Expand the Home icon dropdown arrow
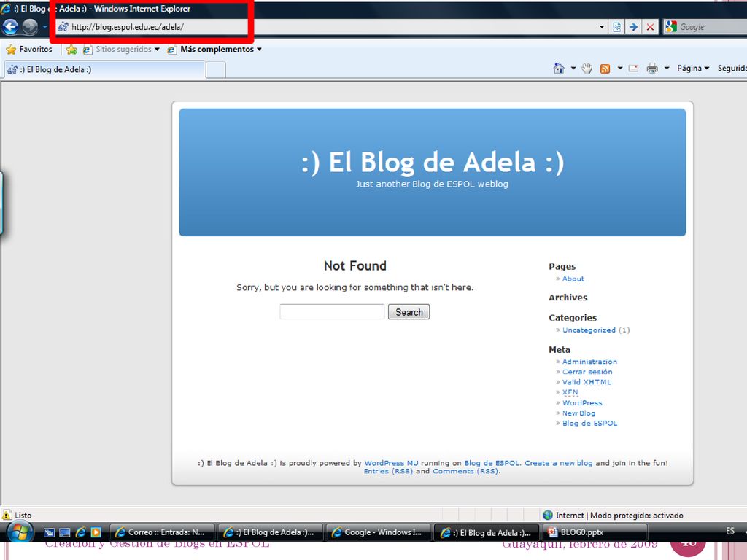The height and width of the screenshot is (560, 747). (x=573, y=68)
